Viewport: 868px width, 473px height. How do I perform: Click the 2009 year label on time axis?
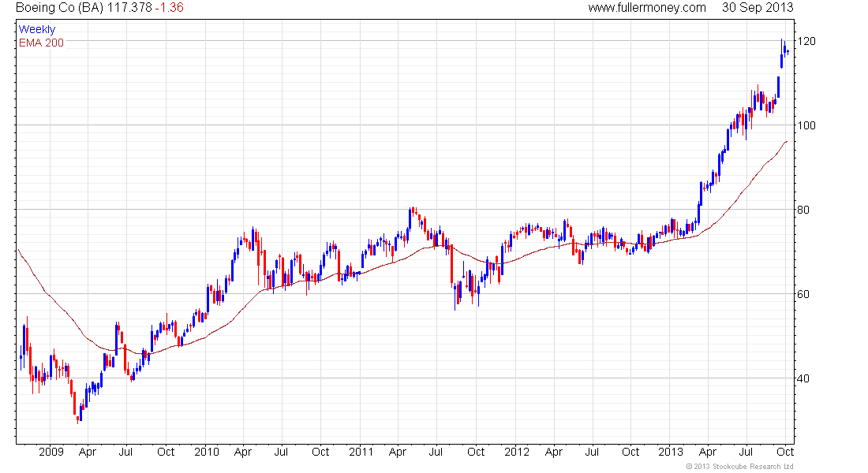coord(51,452)
